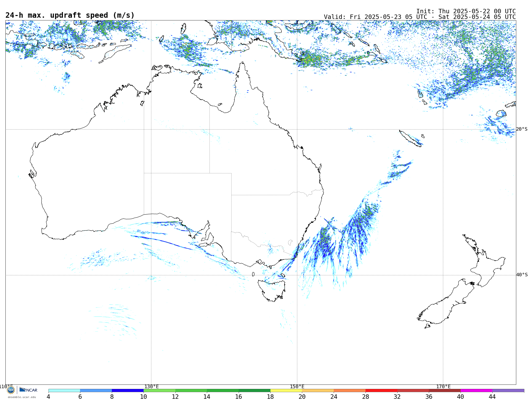Click the colorbar label '18'

[270, 397]
